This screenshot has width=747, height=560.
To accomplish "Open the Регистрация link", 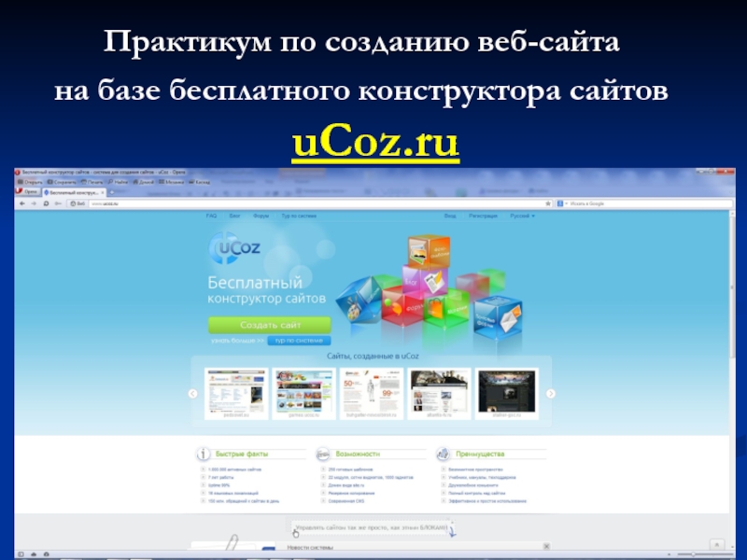I will pos(483,216).
